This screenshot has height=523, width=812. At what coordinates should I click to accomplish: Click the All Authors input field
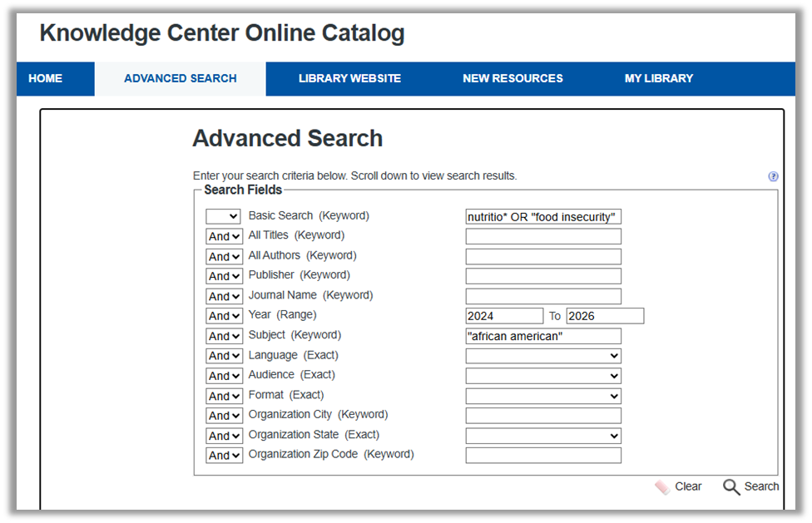pyautogui.click(x=543, y=256)
